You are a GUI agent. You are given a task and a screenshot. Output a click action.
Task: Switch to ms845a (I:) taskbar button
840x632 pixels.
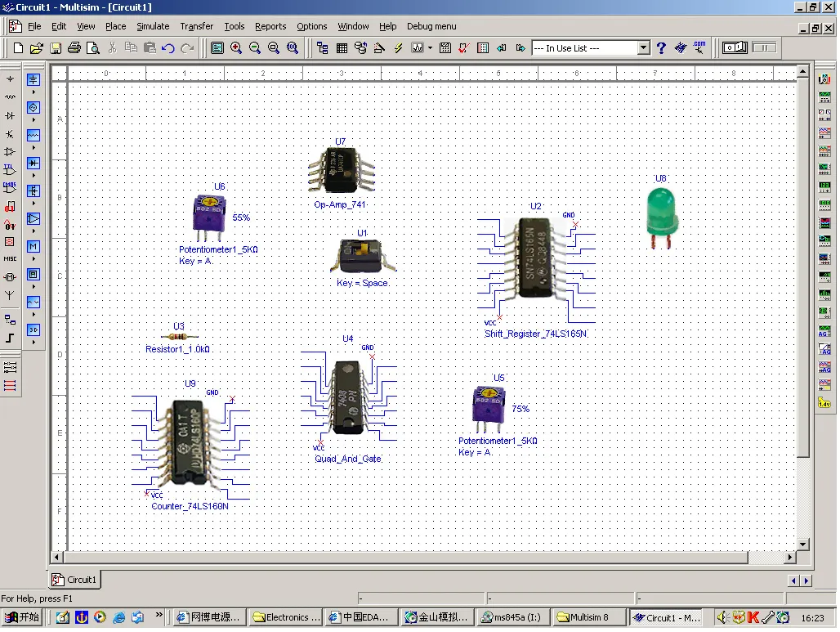[512, 617]
